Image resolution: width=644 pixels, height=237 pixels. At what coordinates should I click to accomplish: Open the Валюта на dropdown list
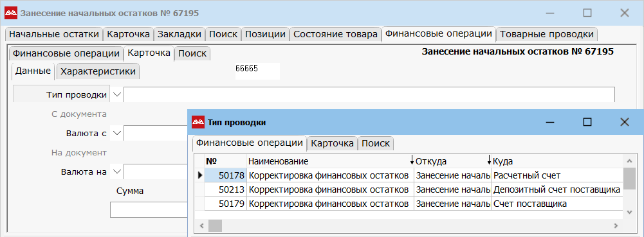(117, 171)
